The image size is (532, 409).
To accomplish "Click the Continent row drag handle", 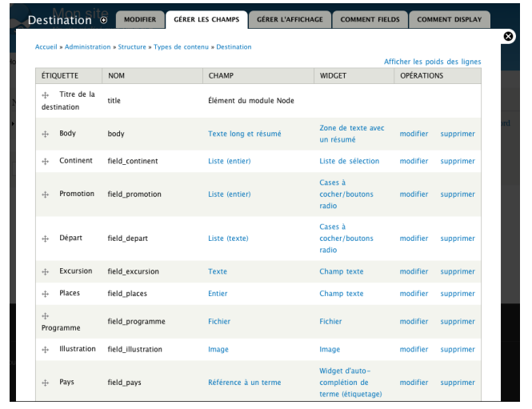I will pyautogui.click(x=46, y=161).
